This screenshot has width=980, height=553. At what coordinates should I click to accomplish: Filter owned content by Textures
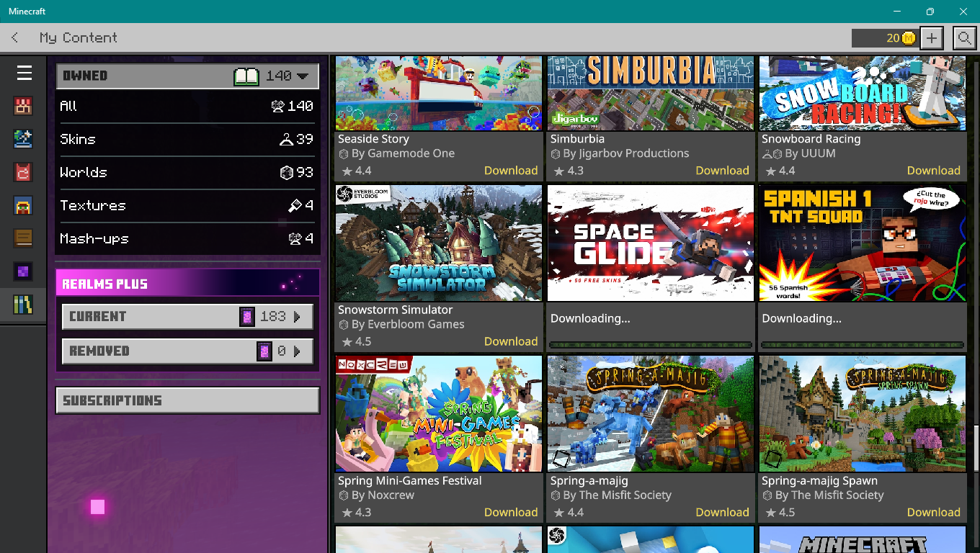tap(187, 206)
